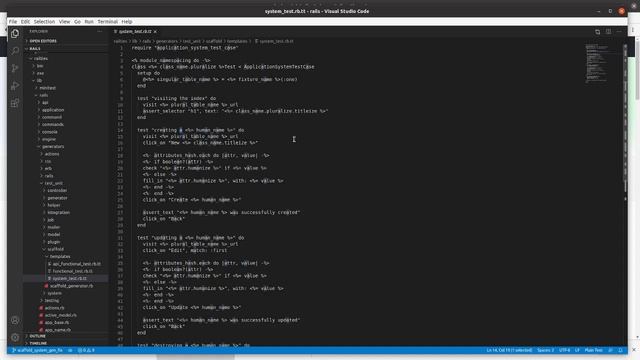Click the line and column indicator in status bar
Screen dimensions: 640x360
tap(509, 350)
